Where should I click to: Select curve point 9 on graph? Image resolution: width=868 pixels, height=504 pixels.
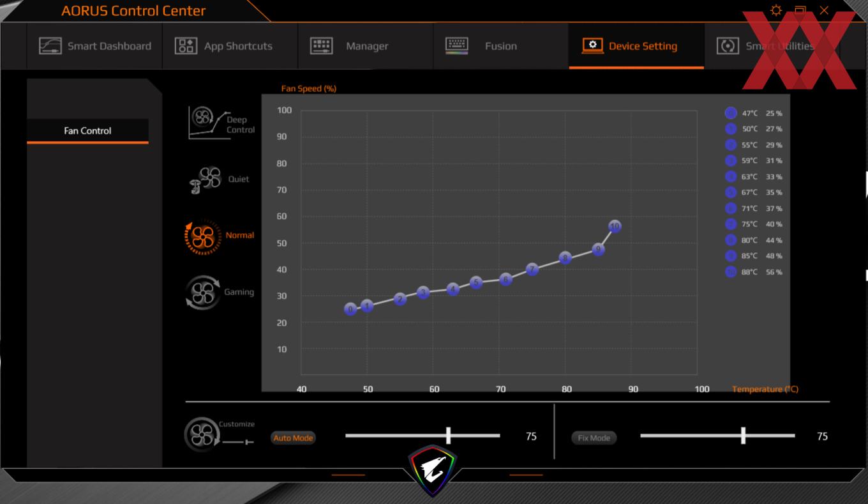pyautogui.click(x=598, y=249)
